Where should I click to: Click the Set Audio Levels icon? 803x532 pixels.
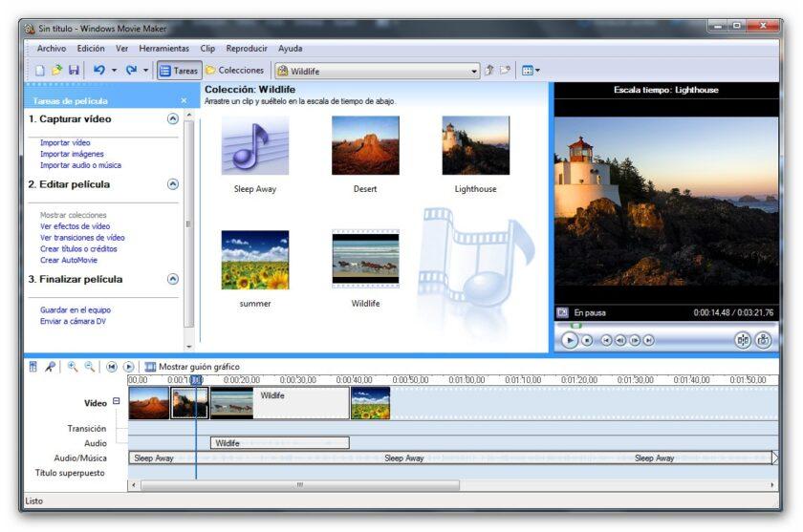pyautogui.click(x=33, y=367)
